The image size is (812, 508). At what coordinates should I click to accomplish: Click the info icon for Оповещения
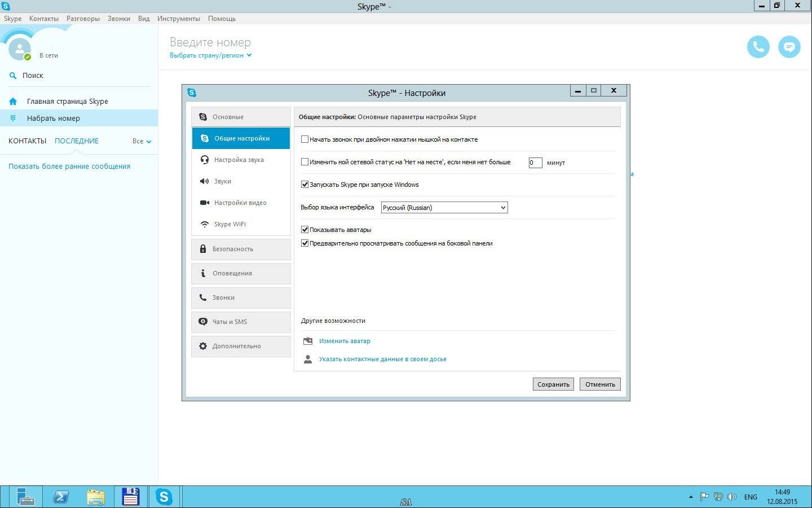(x=203, y=273)
